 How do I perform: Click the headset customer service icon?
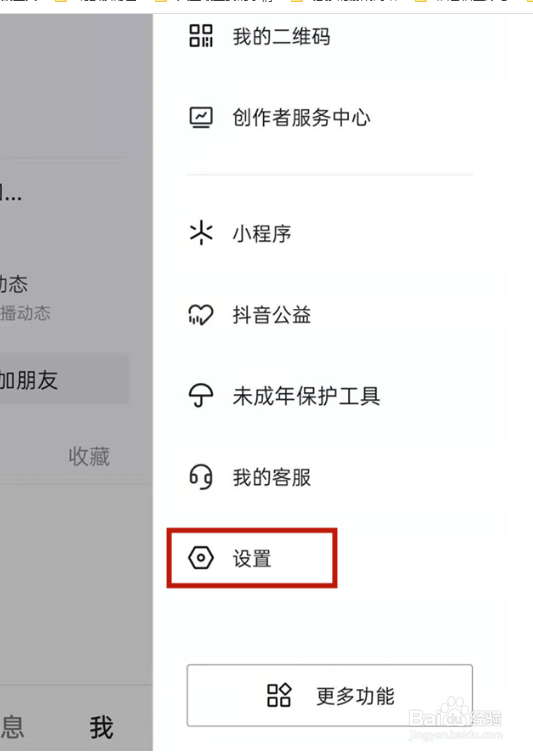[201, 477]
